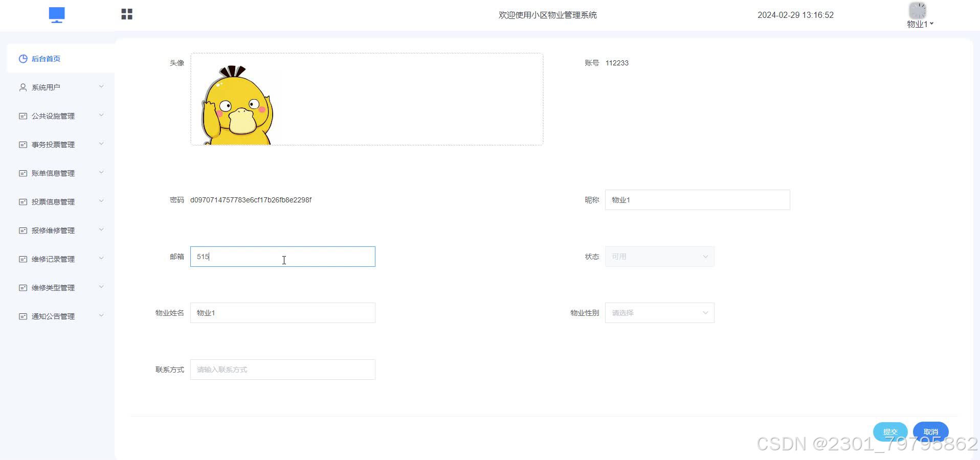
Task: Focus the 联系方式 input field
Action: [x=283, y=370]
